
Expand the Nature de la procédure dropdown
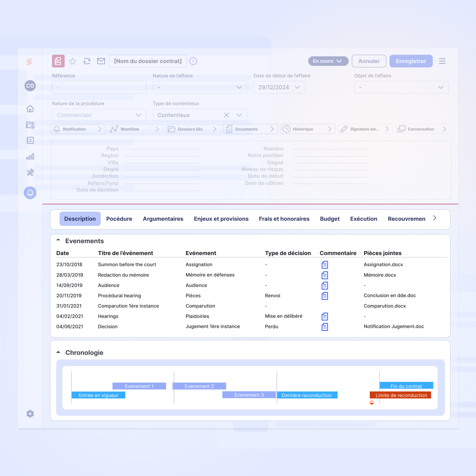point(138,115)
